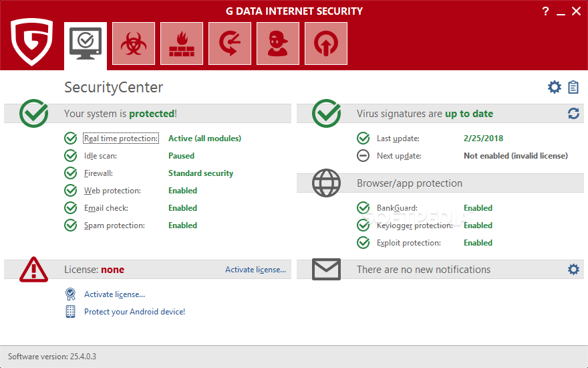
Task: Click Activate license link beside ribbon icon
Action: pos(114,294)
